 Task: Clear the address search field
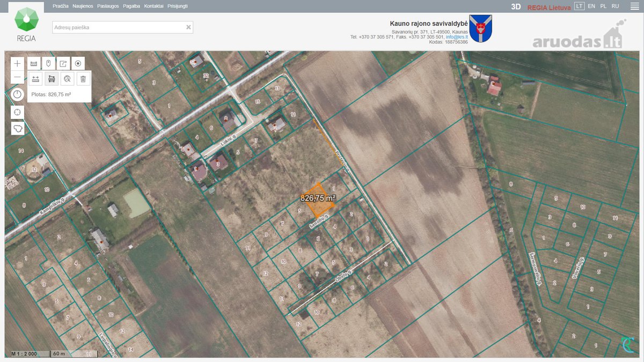tap(188, 27)
